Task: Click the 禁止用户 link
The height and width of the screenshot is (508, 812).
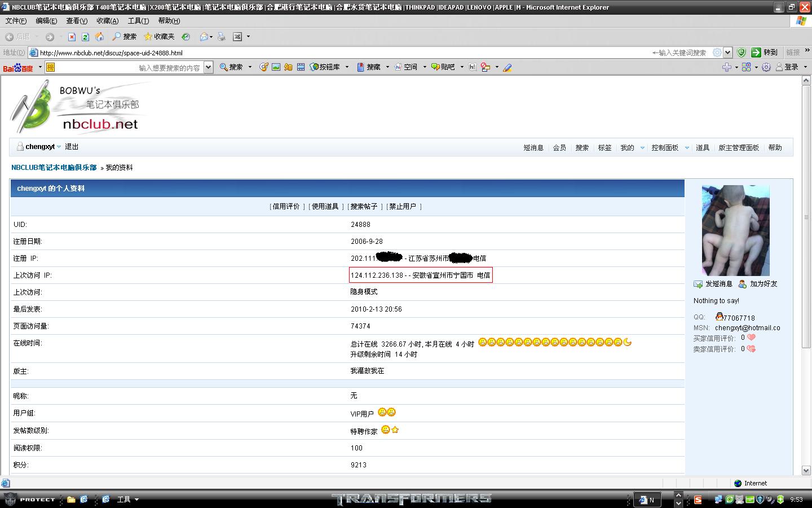Action: pos(402,207)
